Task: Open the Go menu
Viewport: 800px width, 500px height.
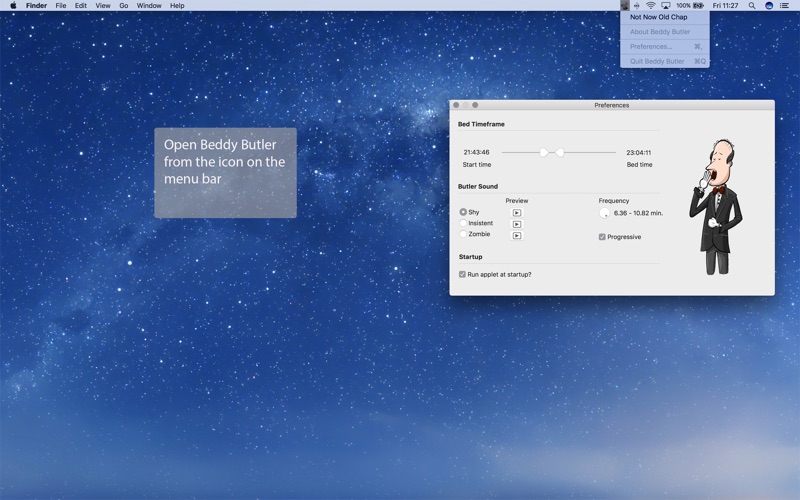Action: coord(123,6)
